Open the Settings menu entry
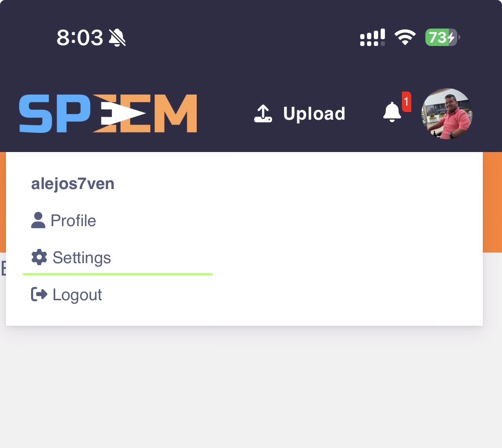This screenshot has height=448, width=502. coord(71,258)
